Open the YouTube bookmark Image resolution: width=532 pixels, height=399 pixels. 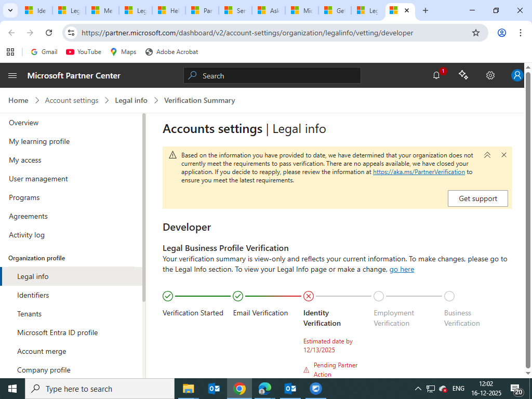(84, 52)
